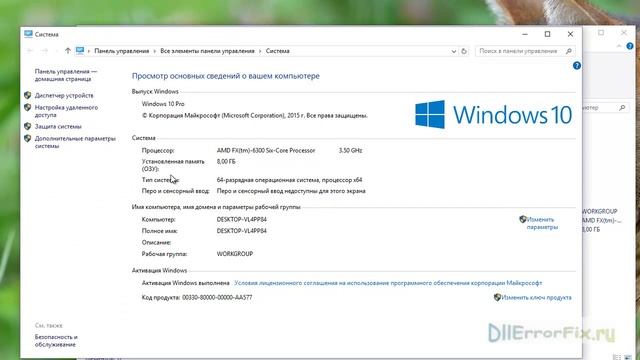Click product code '00330-80000-00000-AA577'
The image size is (640, 360).
217,298
